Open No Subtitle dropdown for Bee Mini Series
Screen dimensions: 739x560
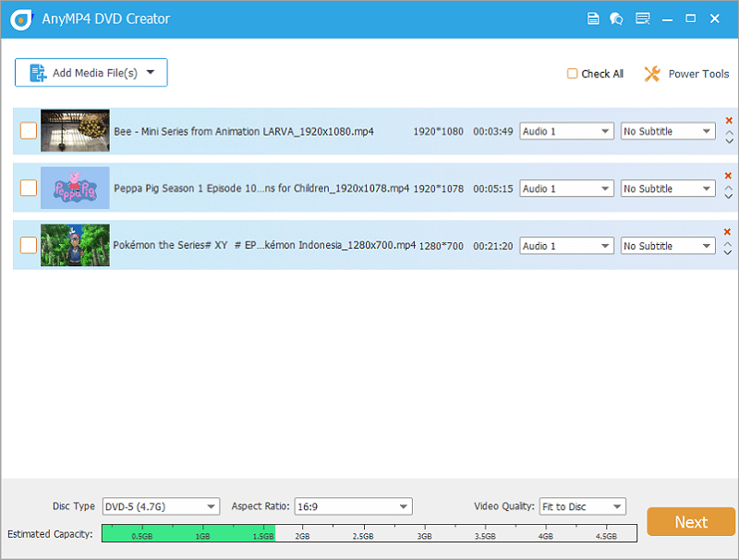tap(668, 131)
